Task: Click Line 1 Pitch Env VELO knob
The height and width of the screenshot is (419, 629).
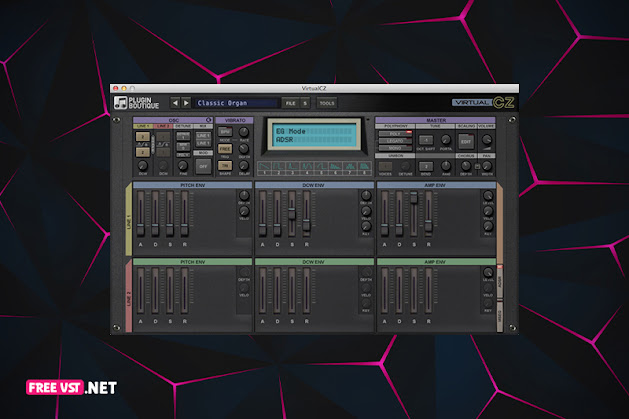Action: (x=244, y=211)
